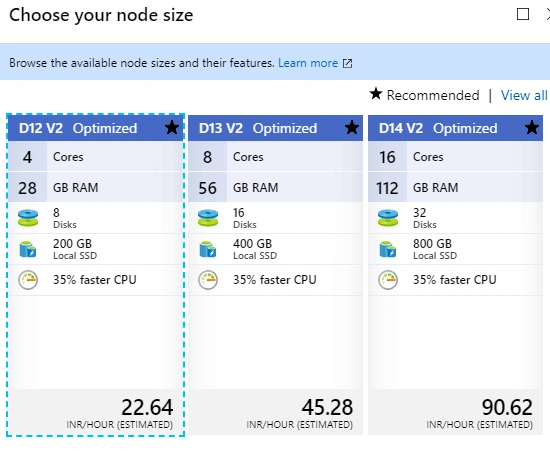Click the disks icon in D12 V2 card
The image size is (550, 459).
pyautogui.click(x=28, y=218)
